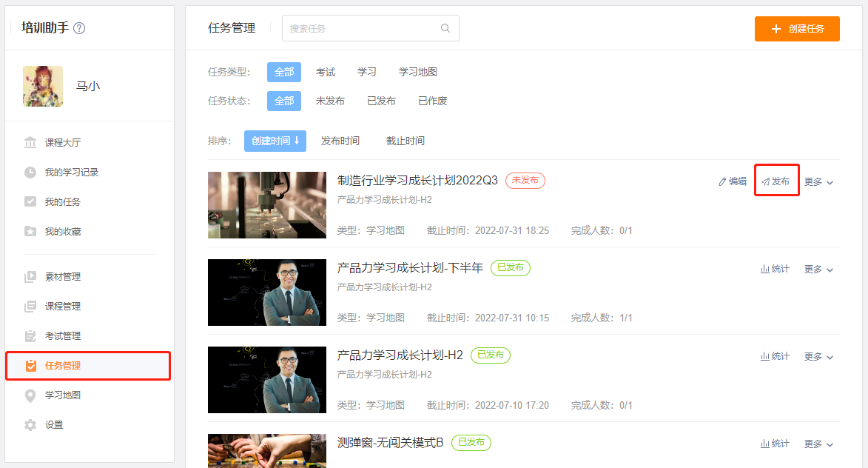Open thumbnail of 产品力学习成长计划-下半年
The height and width of the screenshot is (468, 868).
267,292
